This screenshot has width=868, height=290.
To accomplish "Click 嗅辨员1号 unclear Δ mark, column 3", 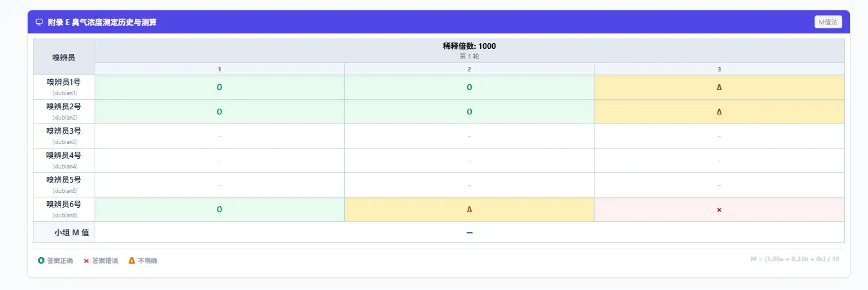I will tap(719, 87).
